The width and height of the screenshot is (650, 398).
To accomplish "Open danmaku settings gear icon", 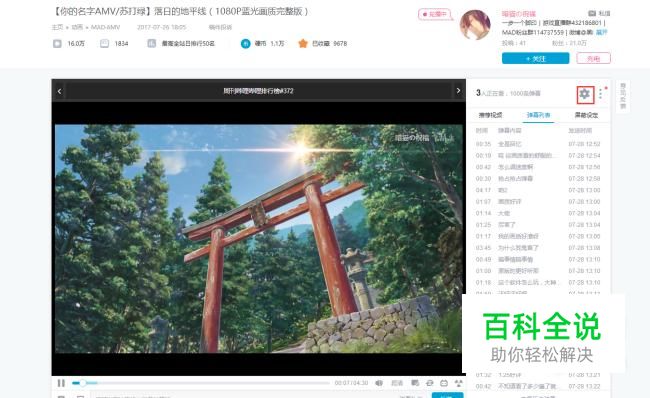I will tap(585, 94).
